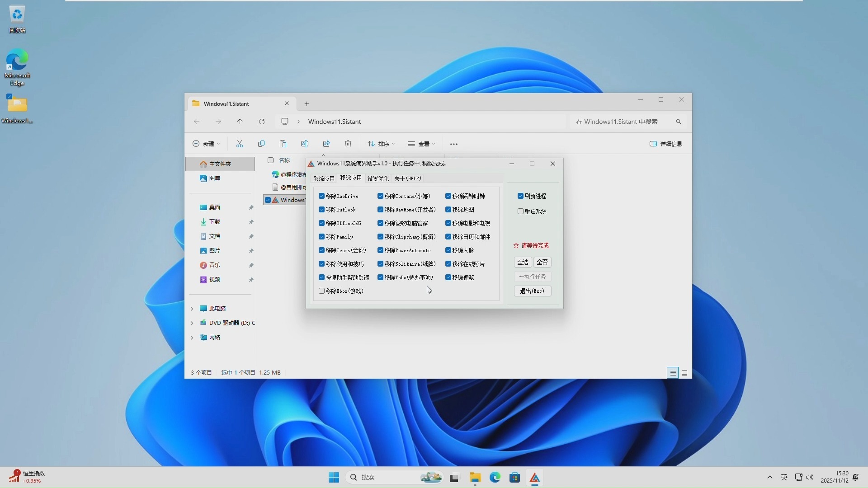Click the Cut icon in the Explorer toolbar
This screenshot has height=488, width=868.
[x=240, y=144]
